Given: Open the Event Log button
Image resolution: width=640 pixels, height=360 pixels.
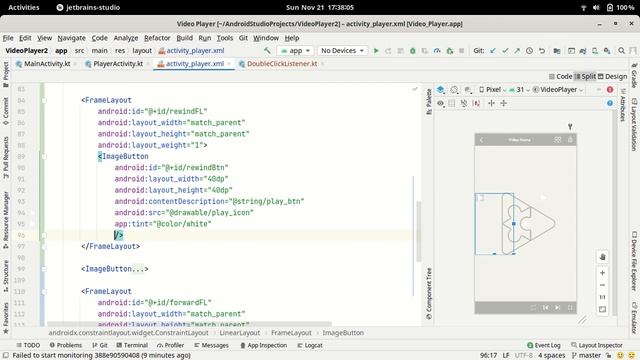Looking at the screenshot, I should click(544, 345).
